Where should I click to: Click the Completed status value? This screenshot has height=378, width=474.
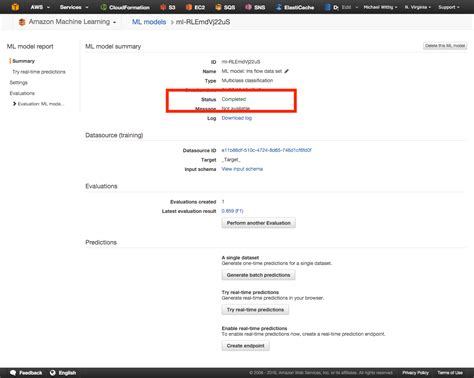pos(234,99)
